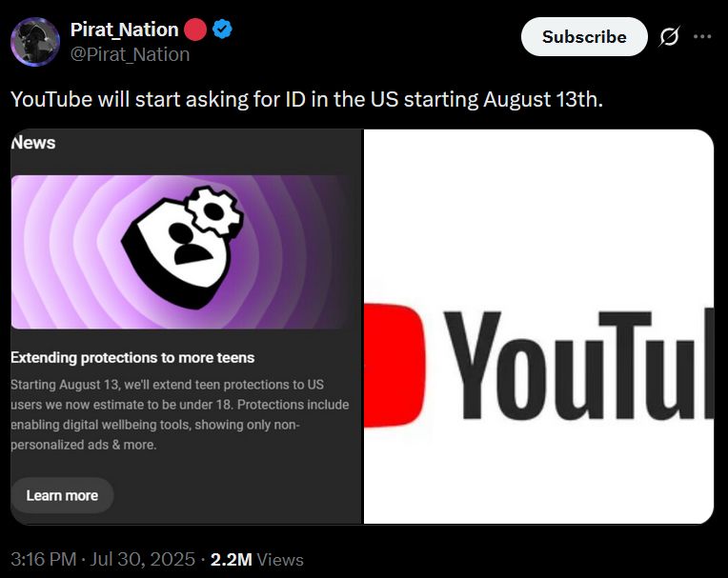Screen dimensions: 728x578
Task: Click the Learn more button
Action: (x=62, y=495)
